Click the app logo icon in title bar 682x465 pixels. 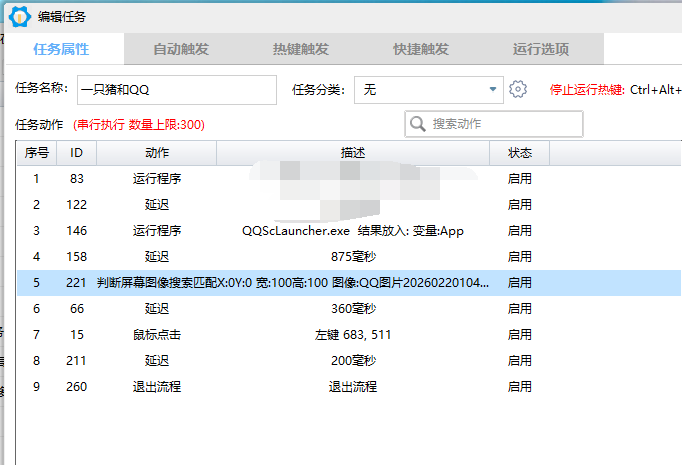(16, 17)
